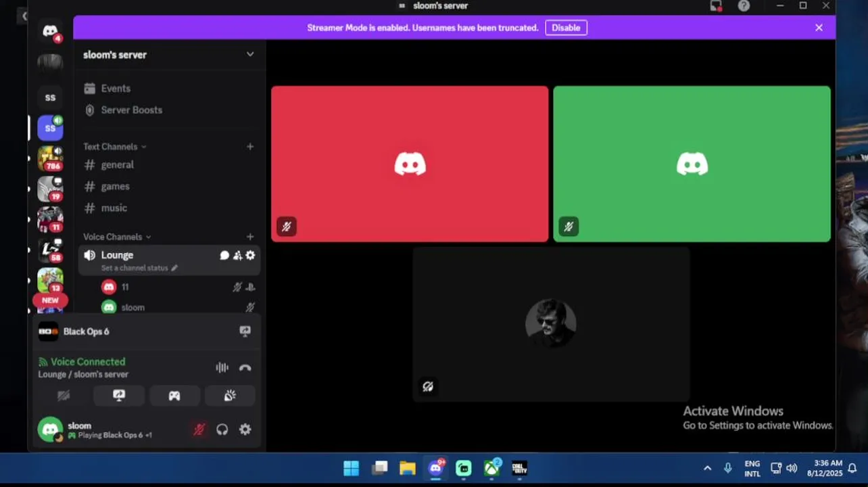This screenshot has height=487, width=868.
Task: Select user sloom in Lounge voice list
Action: coord(178,307)
